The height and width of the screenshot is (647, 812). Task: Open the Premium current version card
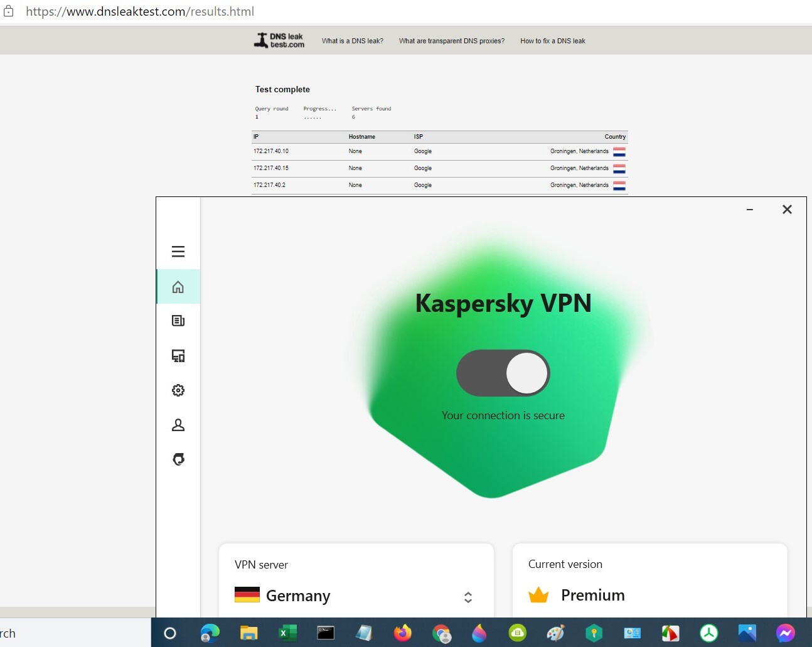point(649,580)
